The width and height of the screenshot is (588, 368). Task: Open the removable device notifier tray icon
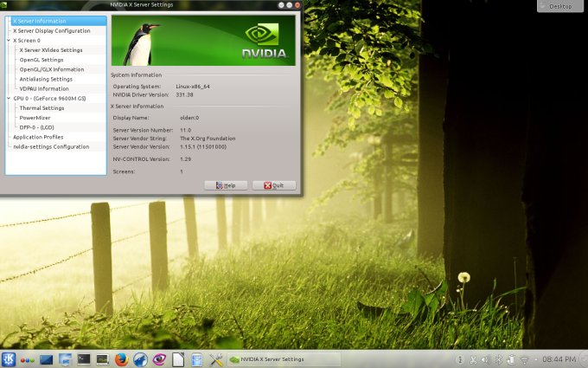point(511,359)
